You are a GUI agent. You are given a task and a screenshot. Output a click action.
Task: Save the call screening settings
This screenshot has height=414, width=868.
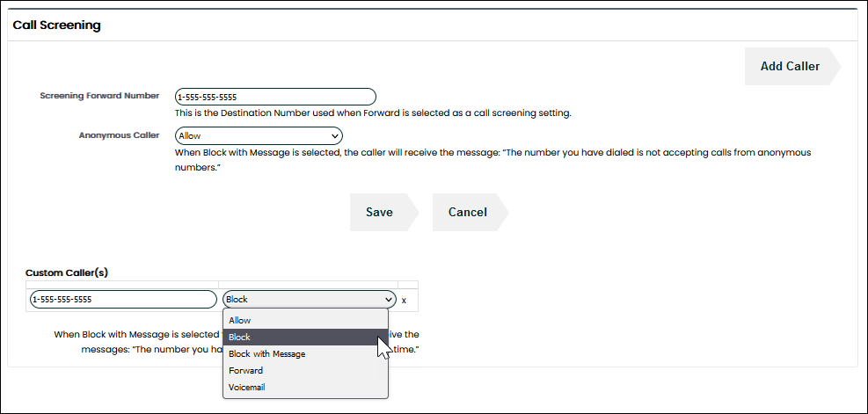pyautogui.click(x=379, y=212)
